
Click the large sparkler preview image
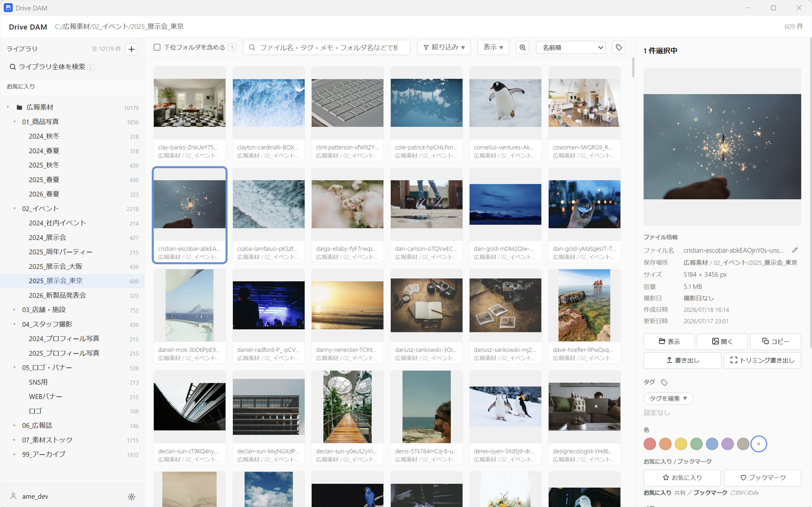click(722, 147)
